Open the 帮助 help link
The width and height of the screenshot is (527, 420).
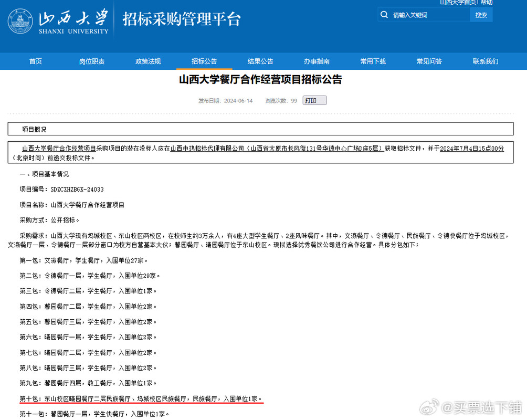[x=487, y=2]
